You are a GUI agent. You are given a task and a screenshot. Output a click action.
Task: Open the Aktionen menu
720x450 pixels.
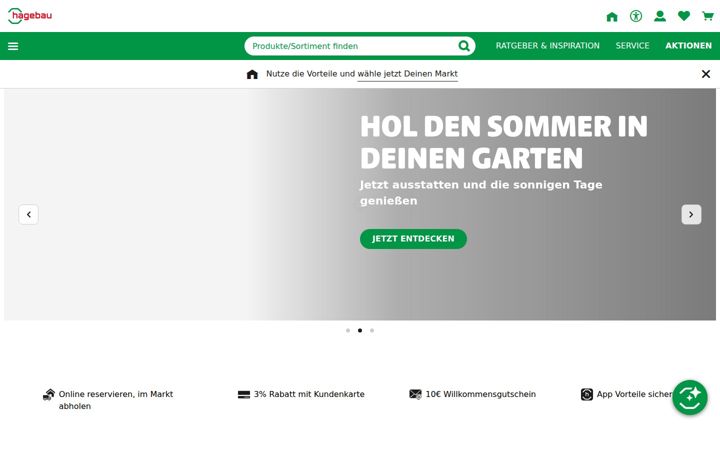click(688, 46)
